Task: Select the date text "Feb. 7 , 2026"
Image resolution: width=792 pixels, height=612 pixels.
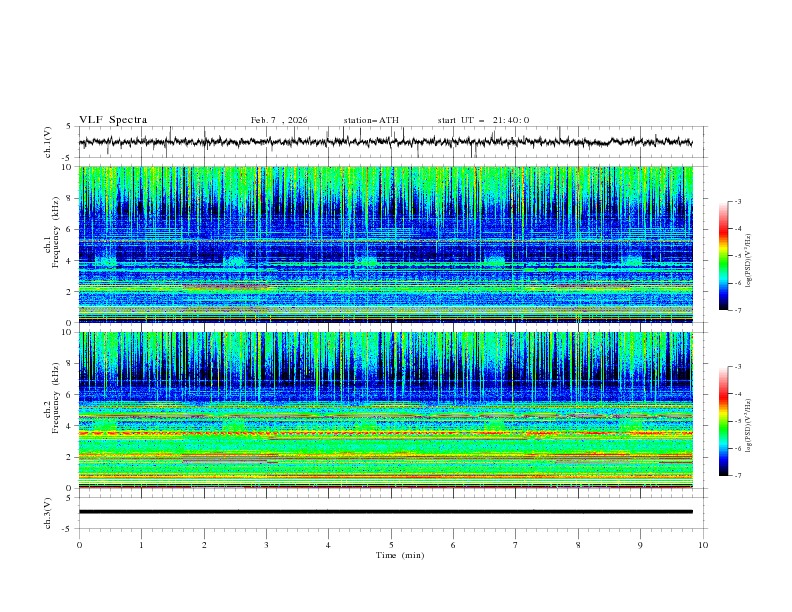Action: [x=279, y=120]
